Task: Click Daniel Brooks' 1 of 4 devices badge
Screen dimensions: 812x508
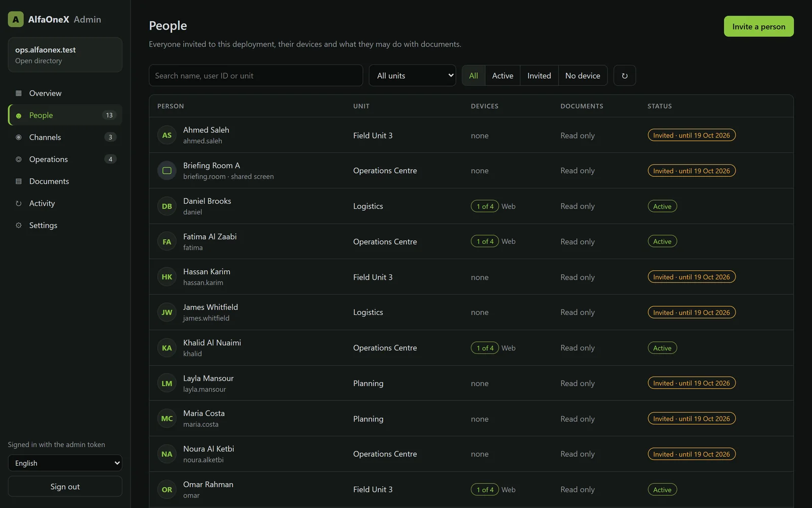Action: coord(485,206)
